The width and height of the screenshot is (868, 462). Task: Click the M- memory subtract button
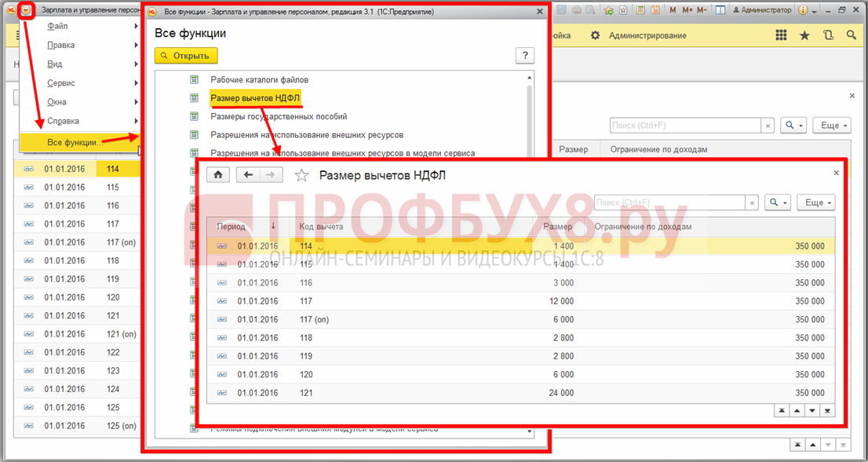[702, 10]
